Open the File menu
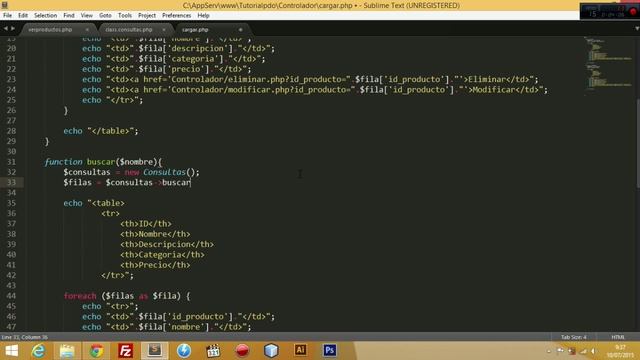The image size is (640, 360). [7, 16]
